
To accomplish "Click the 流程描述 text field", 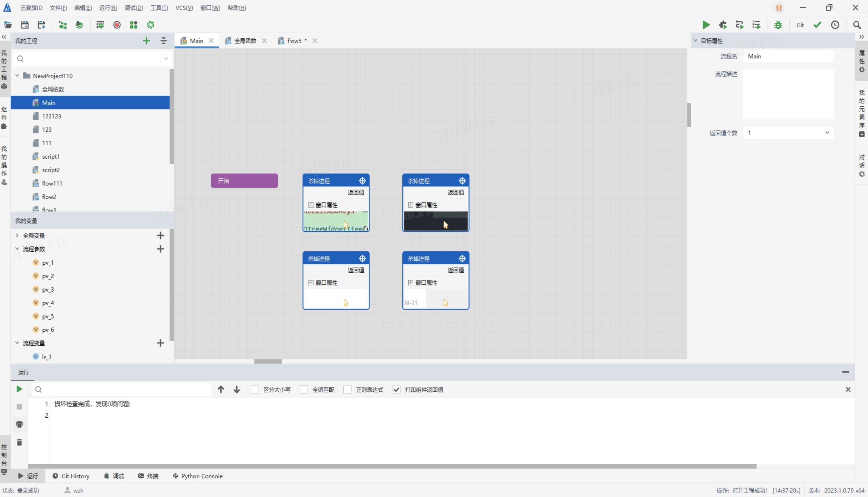I will click(788, 94).
